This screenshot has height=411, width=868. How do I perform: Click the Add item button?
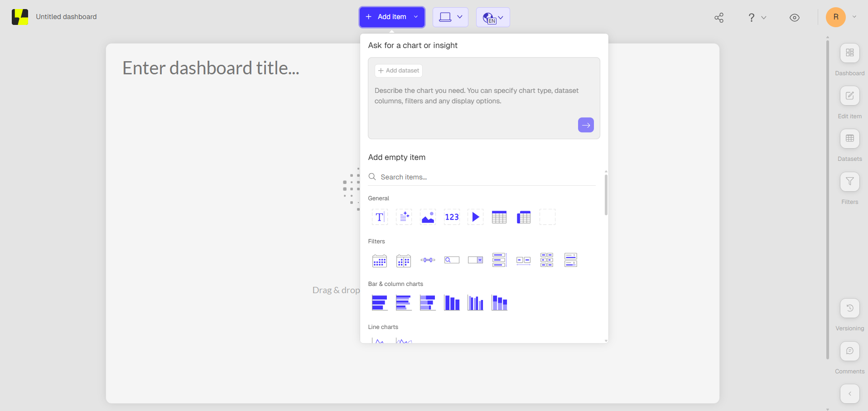tap(392, 17)
